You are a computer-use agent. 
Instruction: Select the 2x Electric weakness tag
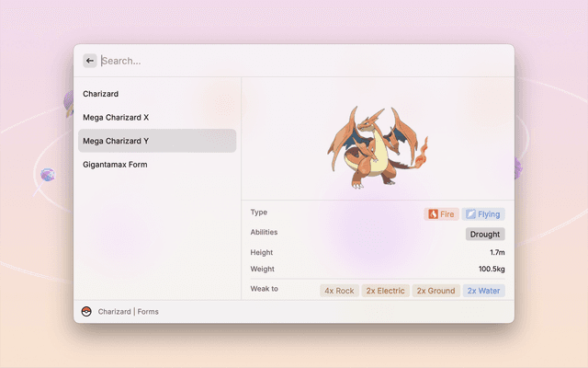coord(385,291)
